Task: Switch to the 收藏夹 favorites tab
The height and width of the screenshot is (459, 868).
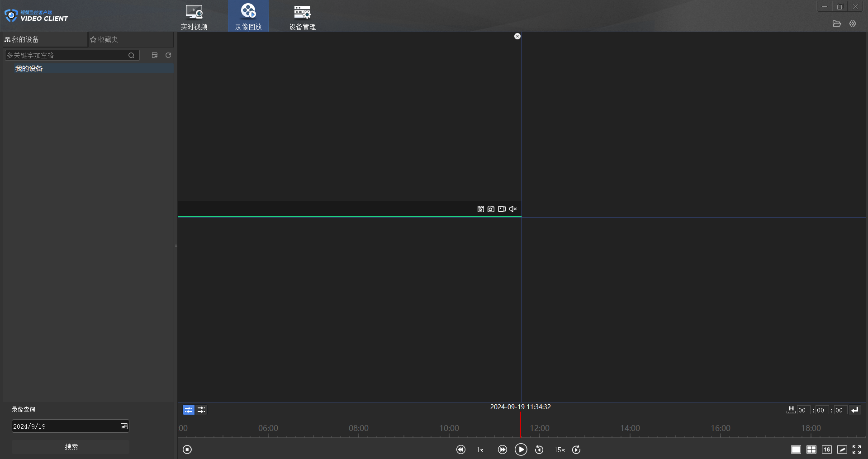Action: 131,39
